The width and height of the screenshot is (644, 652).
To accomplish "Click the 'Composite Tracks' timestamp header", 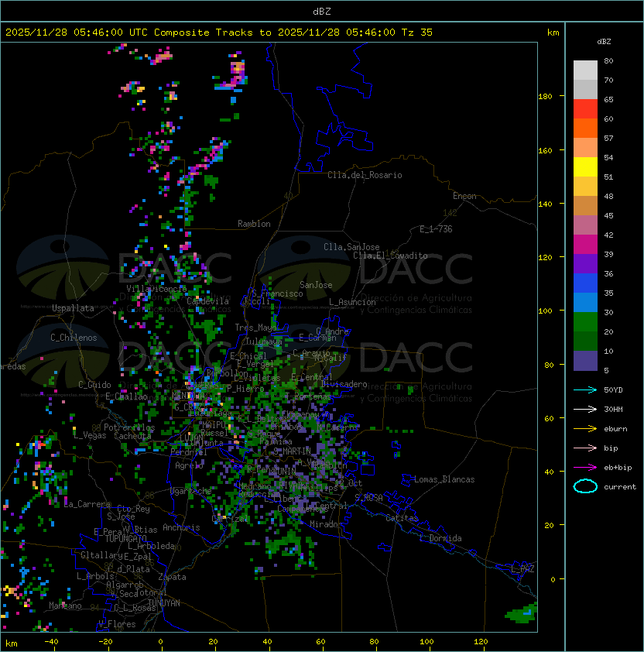I will coord(219,33).
